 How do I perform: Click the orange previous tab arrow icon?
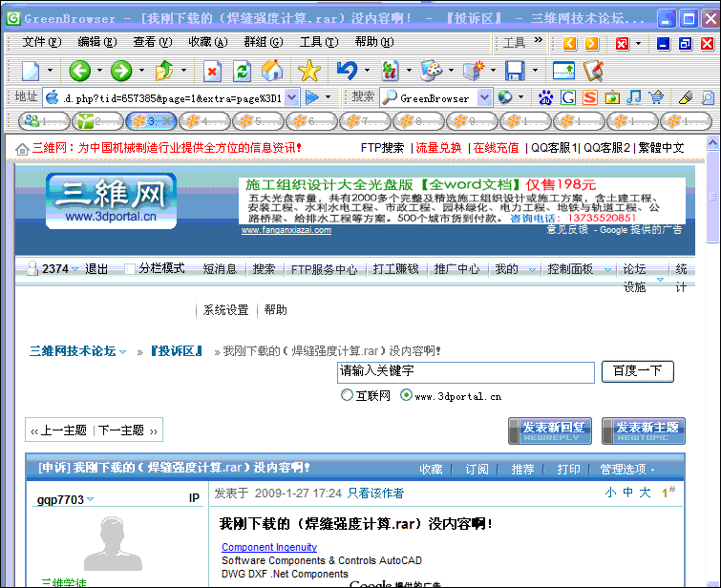(x=570, y=44)
